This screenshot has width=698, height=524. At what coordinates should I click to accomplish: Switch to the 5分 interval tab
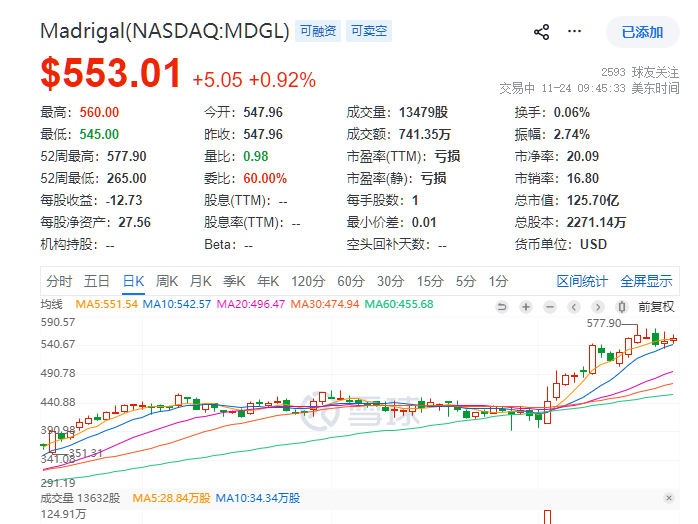(466, 281)
